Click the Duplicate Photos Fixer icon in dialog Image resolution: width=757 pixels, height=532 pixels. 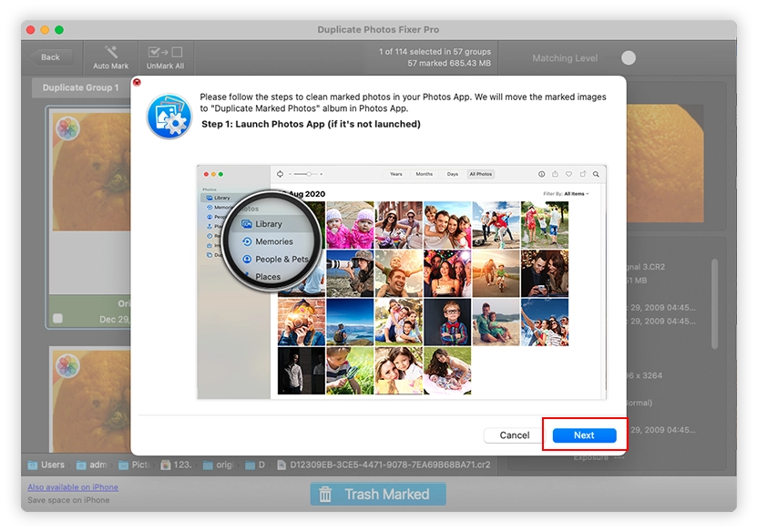[169, 116]
